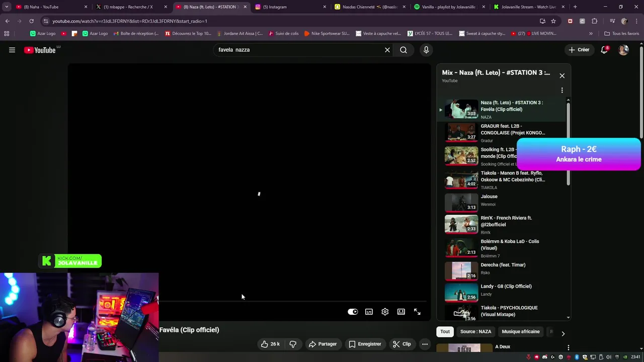
Task: Toggle the autoplay switch in player
Action: [x=353, y=312]
